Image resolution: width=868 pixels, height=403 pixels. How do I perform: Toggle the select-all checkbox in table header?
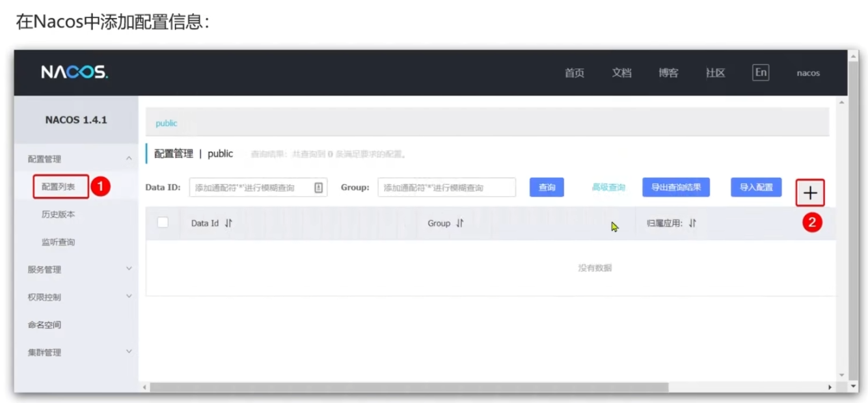click(x=163, y=223)
